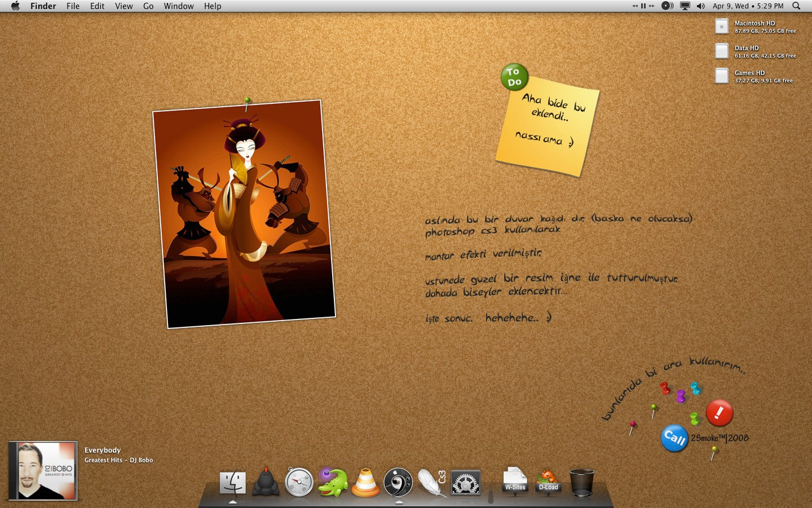Click the Macintosh HD label text
This screenshot has height=508, width=812.
pos(754,23)
